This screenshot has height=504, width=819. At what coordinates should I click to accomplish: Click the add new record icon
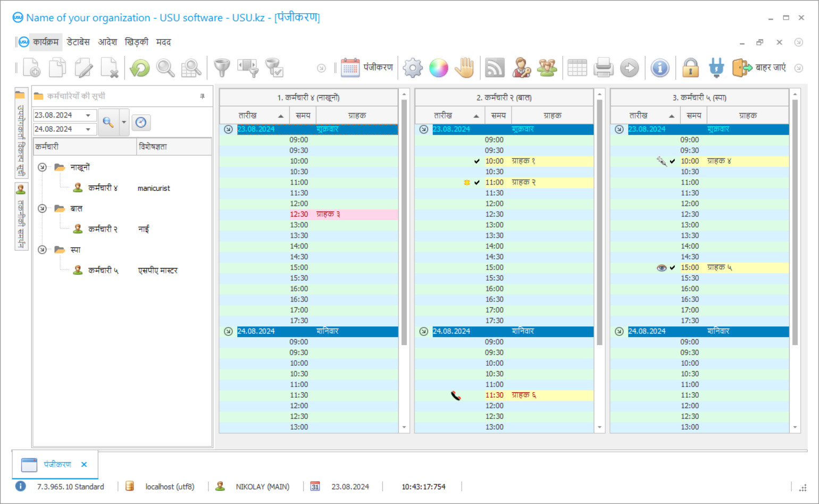pos(31,68)
